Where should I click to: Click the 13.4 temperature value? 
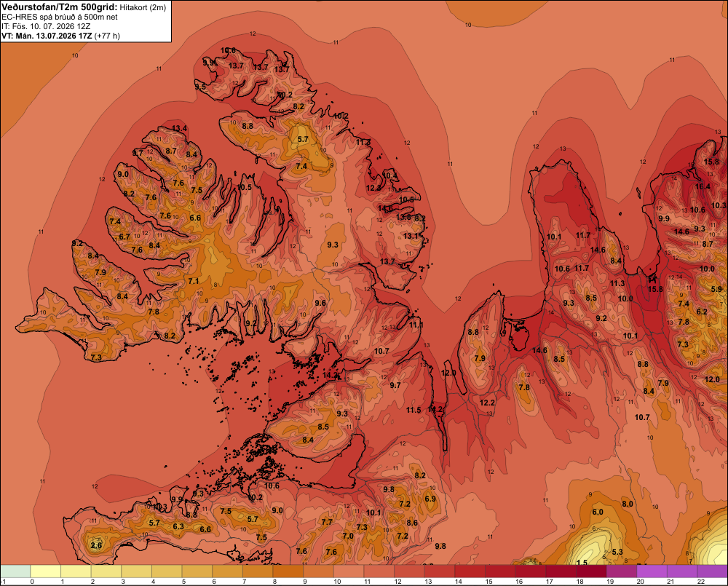click(179, 129)
